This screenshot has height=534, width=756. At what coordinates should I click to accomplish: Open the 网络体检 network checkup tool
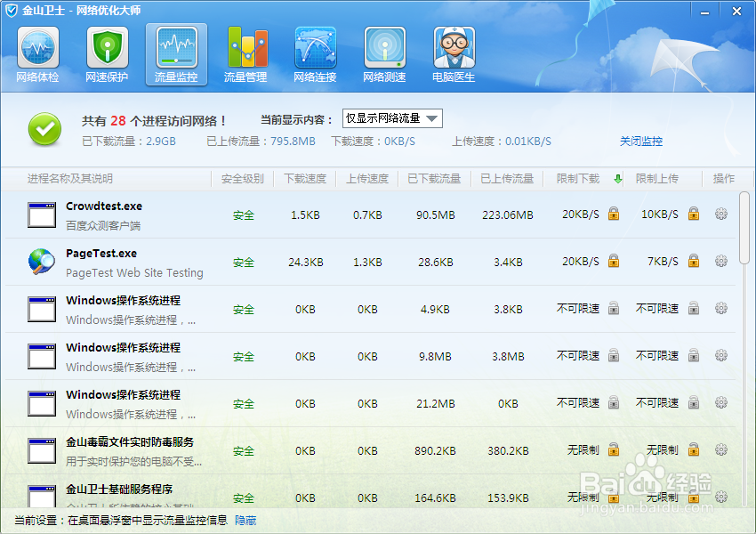(x=37, y=54)
